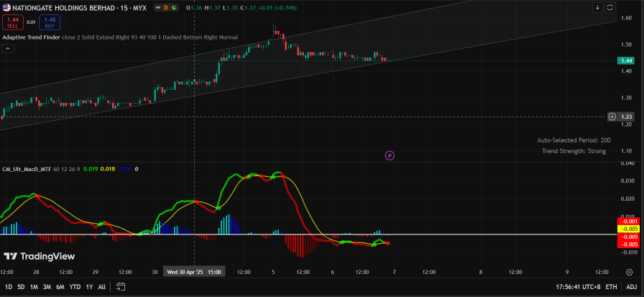Screen dimensions: 644x297
Task: Collapse the indicator legend with chevron
Action: click(x=8, y=48)
